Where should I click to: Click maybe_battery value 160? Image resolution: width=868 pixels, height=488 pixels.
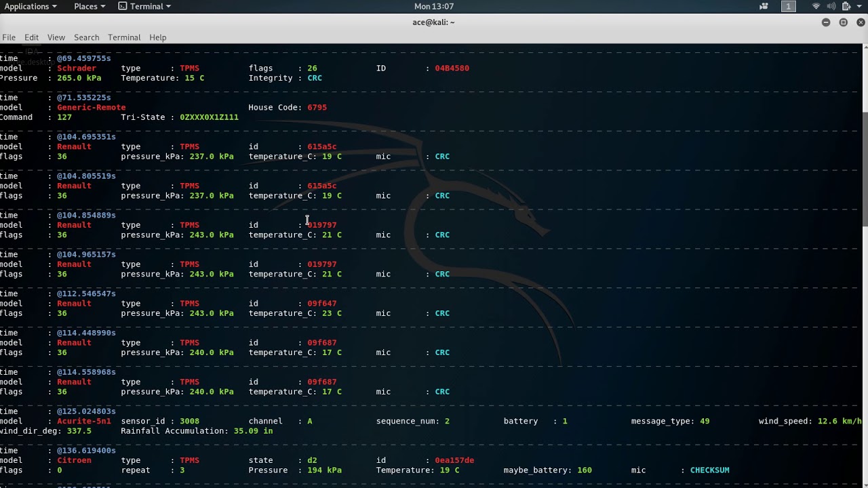585,470
